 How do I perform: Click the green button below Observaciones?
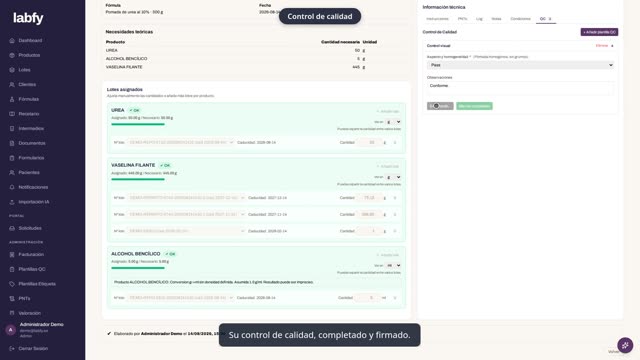[x=474, y=106]
